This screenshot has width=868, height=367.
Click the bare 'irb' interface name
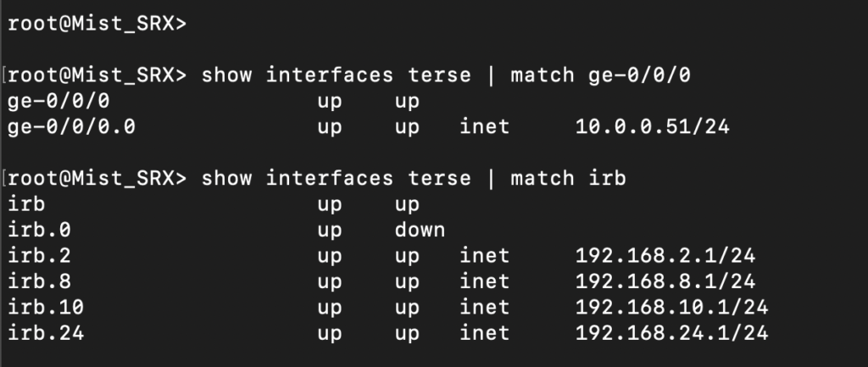31,204
